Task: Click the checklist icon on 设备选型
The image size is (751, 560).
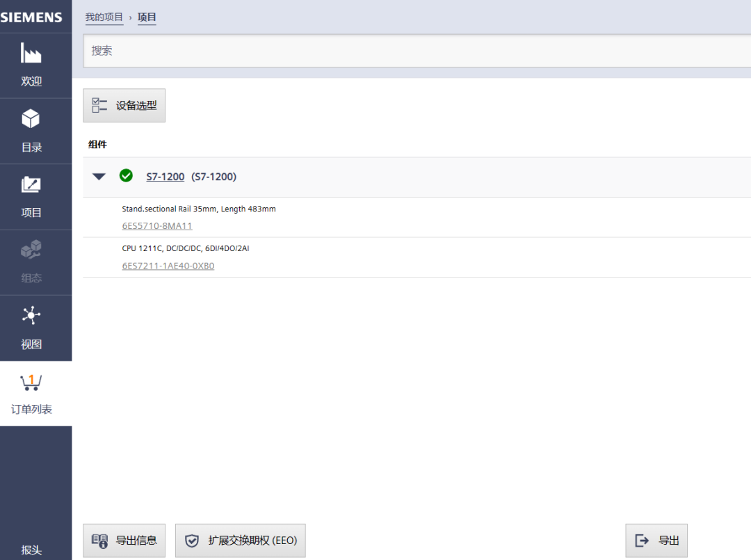Action: [99, 106]
